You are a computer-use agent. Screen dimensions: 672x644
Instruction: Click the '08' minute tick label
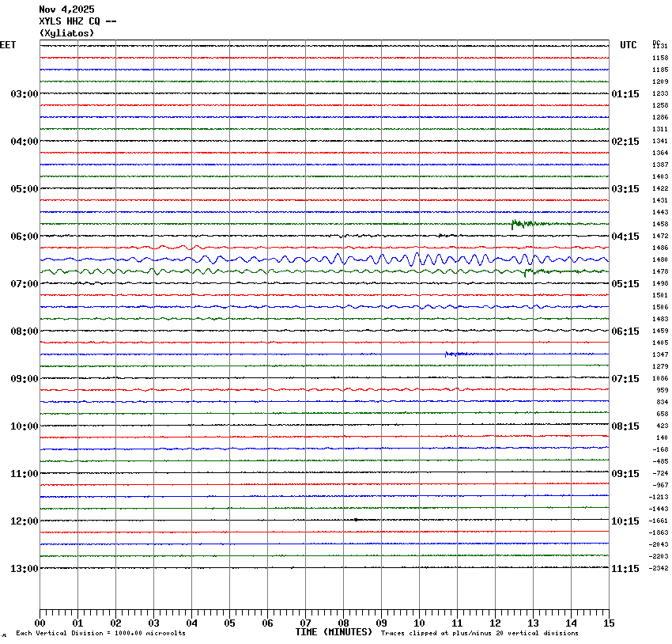pos(343,623)
